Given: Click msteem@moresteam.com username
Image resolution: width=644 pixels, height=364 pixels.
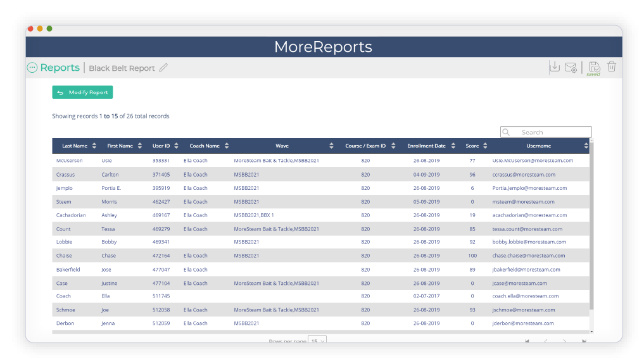Looking at the screenshot, I should click(524, 202).
